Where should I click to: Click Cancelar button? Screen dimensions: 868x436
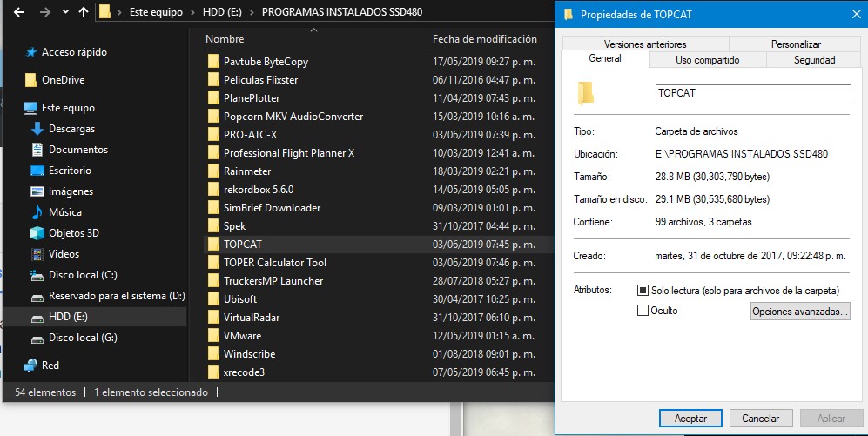[x=761, y=419]
